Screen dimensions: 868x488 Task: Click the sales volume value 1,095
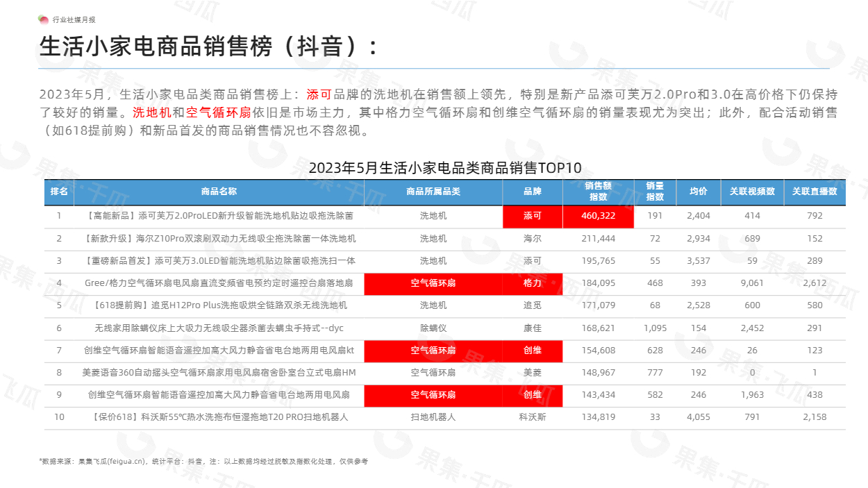pos(655,328)
